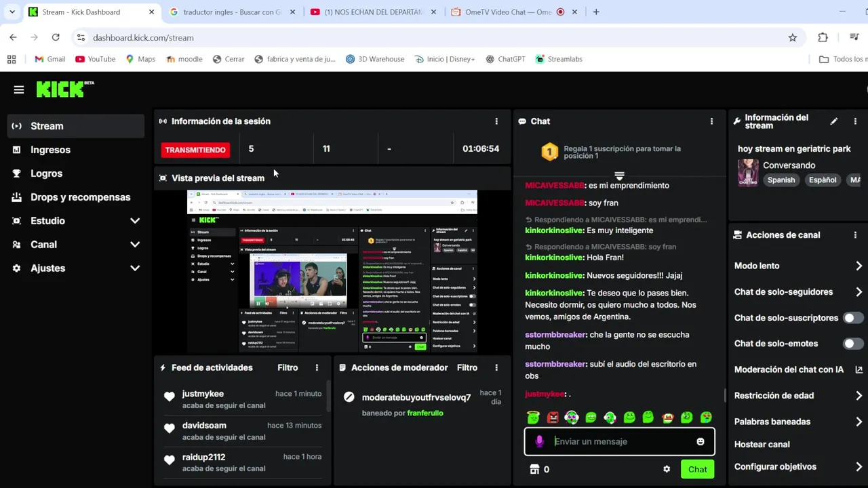Insert the red angry face emote
868x488 pixels.
[x=553, y=418]
